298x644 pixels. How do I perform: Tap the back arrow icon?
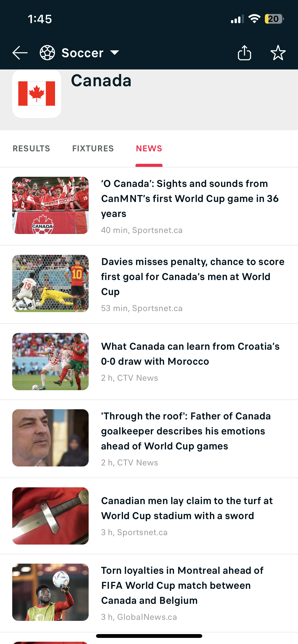point(20,53)
